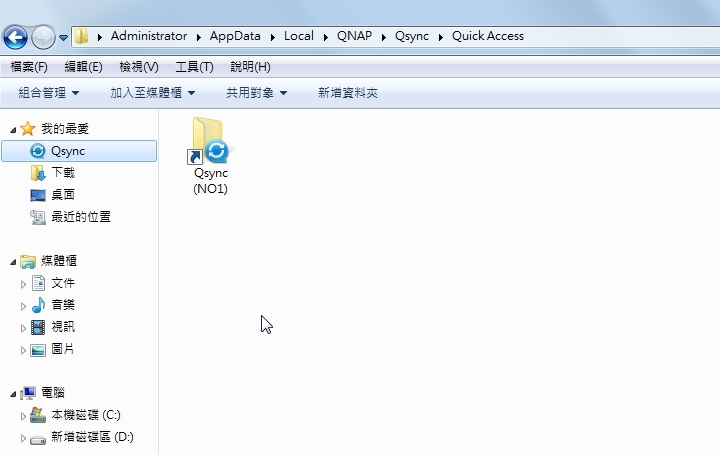Navigate to Local in the breadcrumb
This screenshot has width=720, height=455.
[298, 36]
